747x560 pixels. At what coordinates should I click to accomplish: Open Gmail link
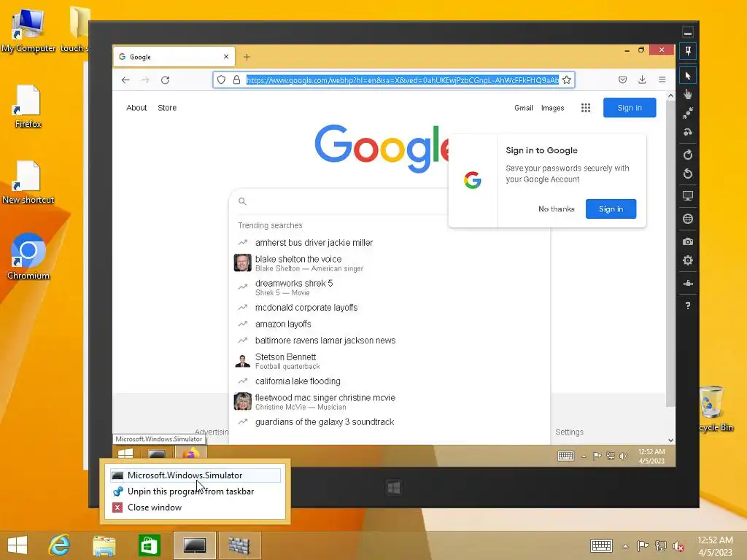pos(524,108)
